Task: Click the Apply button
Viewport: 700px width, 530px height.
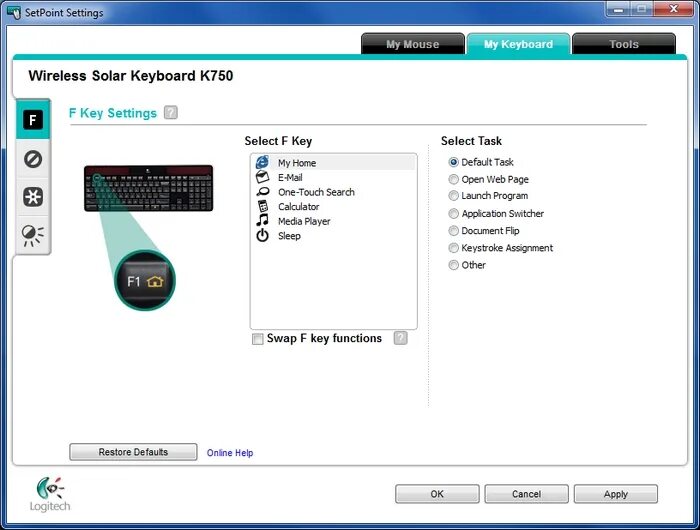Action: coord(616,494)
